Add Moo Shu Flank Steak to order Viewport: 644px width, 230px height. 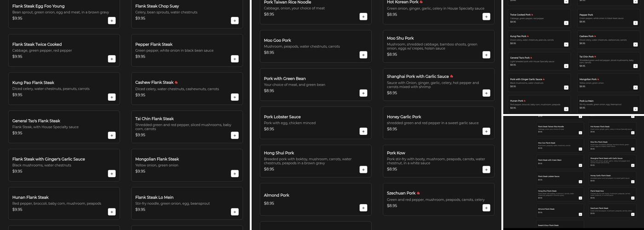(633, 149)
